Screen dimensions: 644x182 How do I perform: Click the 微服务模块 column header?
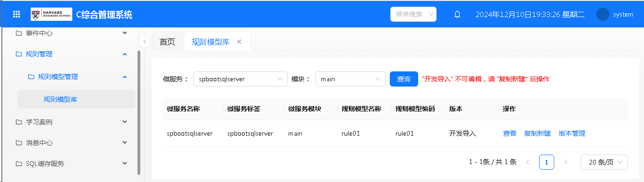[x=305, y=109]
